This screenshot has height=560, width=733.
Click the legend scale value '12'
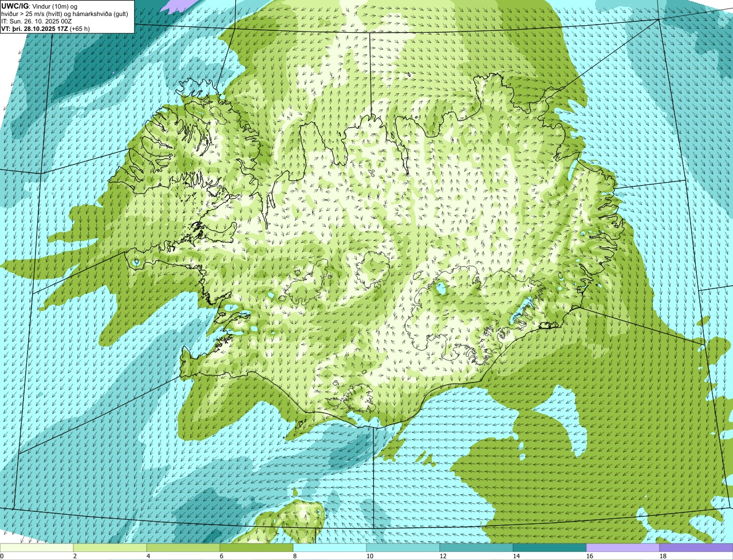(x=443, y=556)
